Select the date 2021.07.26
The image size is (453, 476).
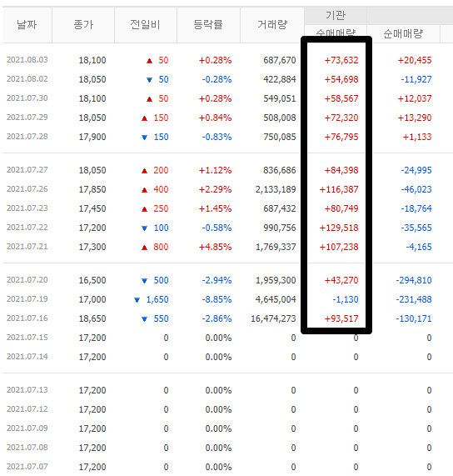tap(27, 189)
